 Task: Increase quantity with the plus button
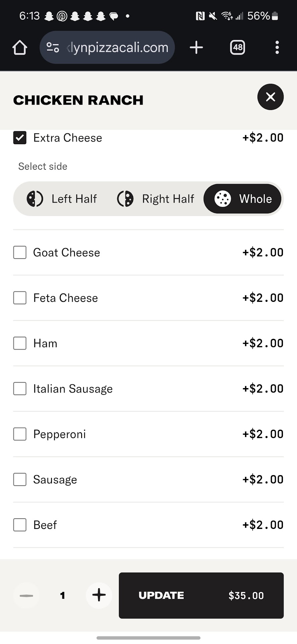99,595
